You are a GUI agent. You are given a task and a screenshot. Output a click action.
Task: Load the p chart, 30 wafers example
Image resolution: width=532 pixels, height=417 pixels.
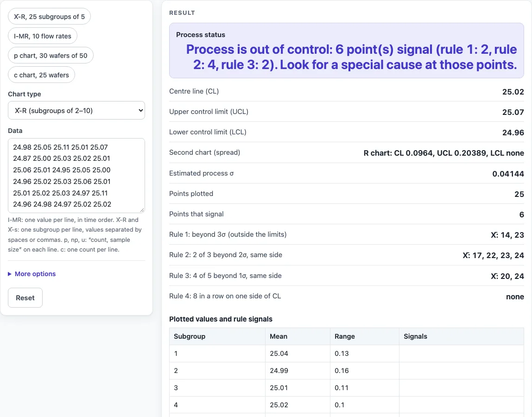click(x=51, y=55)
